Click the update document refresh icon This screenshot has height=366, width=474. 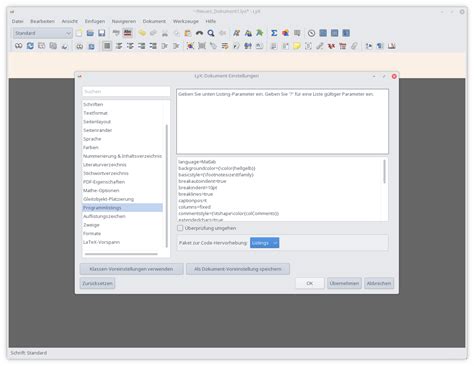tap(30, 46)
